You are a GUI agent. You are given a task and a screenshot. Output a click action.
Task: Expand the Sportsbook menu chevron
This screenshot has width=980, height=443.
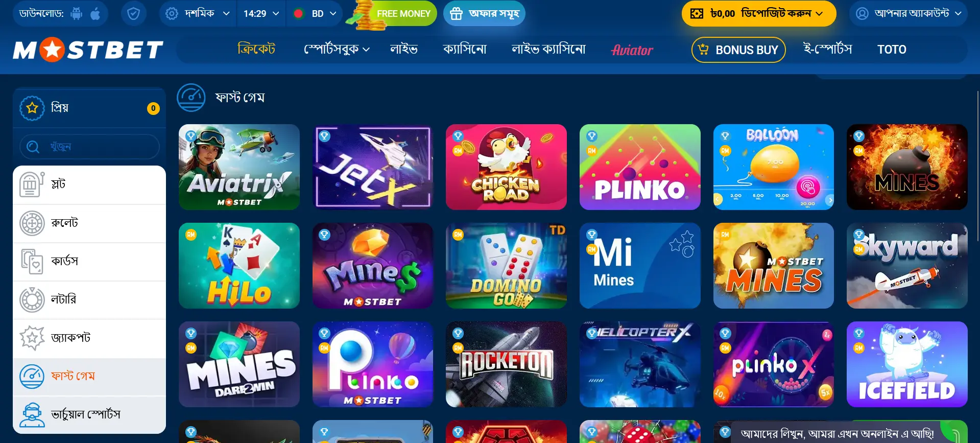click(x=366, y=50)
